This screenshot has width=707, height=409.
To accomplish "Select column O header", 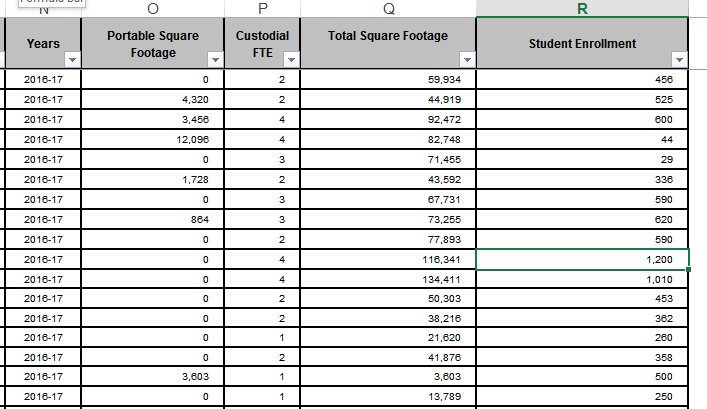I will tap(153, 9).
